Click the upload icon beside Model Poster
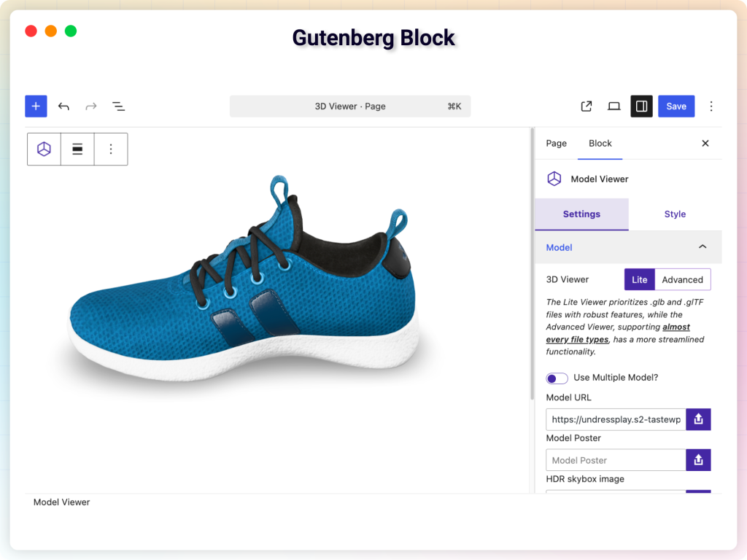The height and width of the screenshot is (560, 747). tap(698, 460)
